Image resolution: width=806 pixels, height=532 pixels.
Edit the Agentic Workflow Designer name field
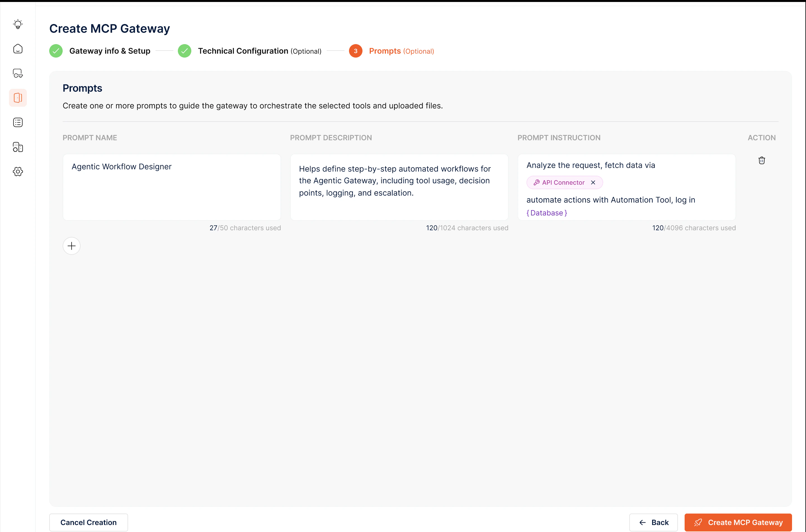coord(171,187)
